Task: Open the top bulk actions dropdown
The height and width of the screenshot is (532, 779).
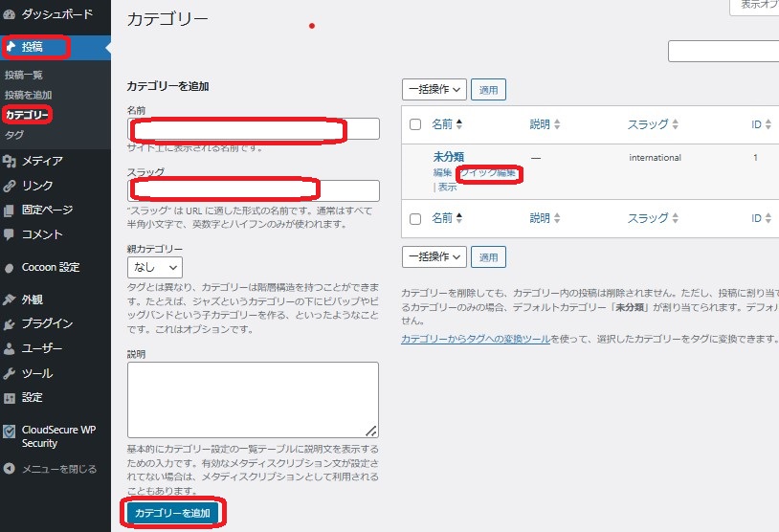Action: (x=434, y=90)
